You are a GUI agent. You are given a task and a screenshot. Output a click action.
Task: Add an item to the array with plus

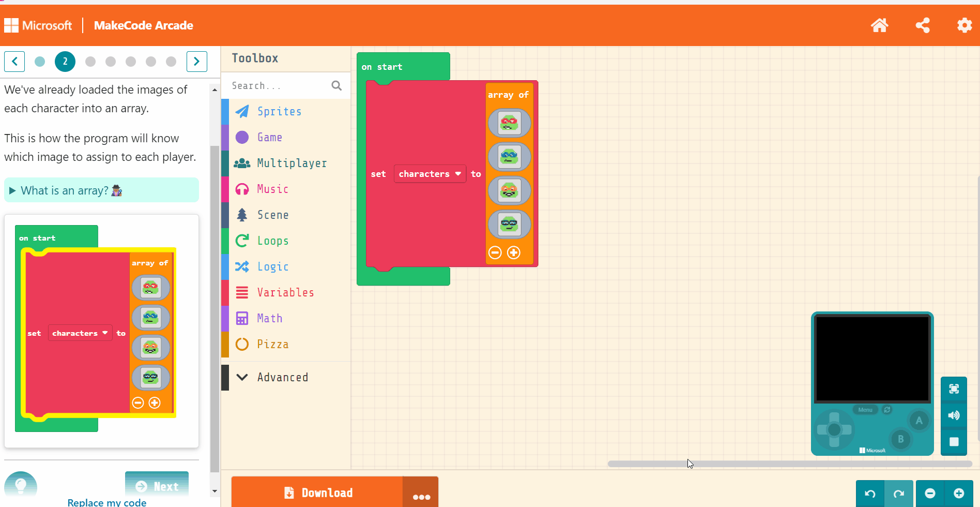click(x=514, y=252)
